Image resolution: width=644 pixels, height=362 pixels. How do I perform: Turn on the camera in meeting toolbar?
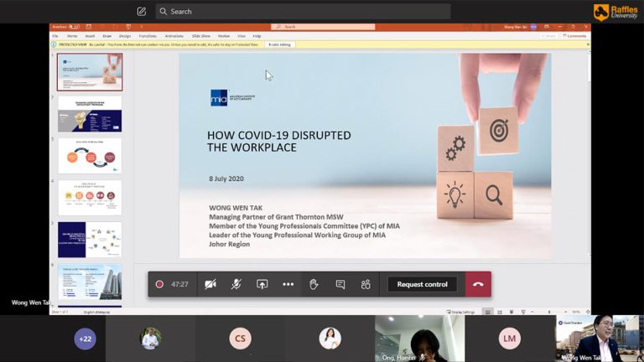pos(210,284)
